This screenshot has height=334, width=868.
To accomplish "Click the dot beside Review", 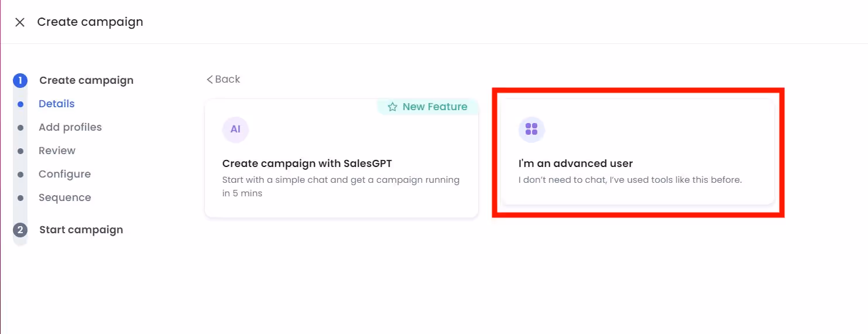I will pos(20,151).
